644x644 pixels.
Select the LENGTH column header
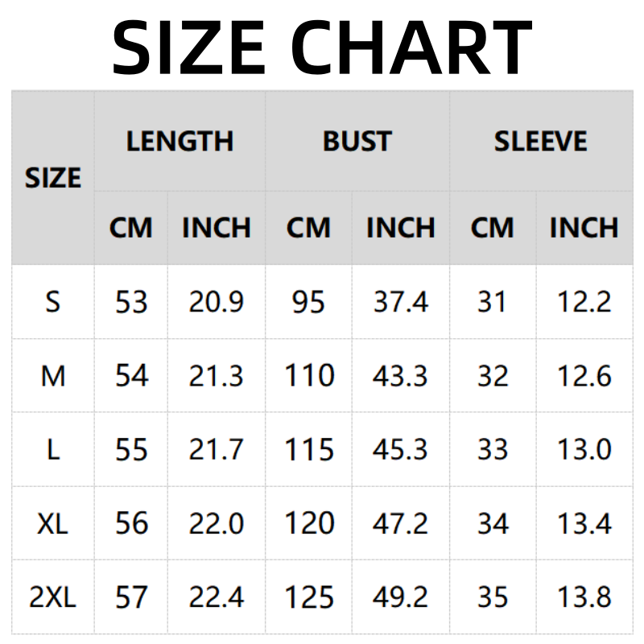[x=180, y=142]
